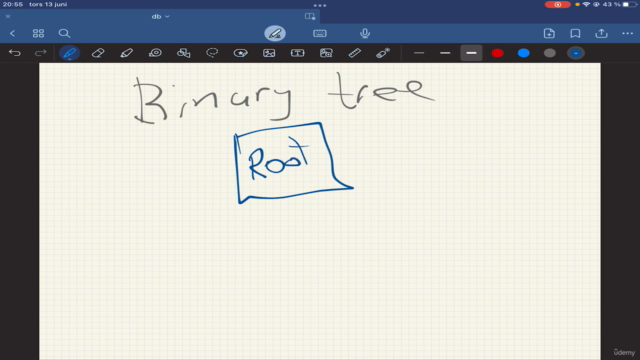Open the Elements sticker tool
Image resolution: width=640 pixels, height=360 pixels.
click(240, 53)
